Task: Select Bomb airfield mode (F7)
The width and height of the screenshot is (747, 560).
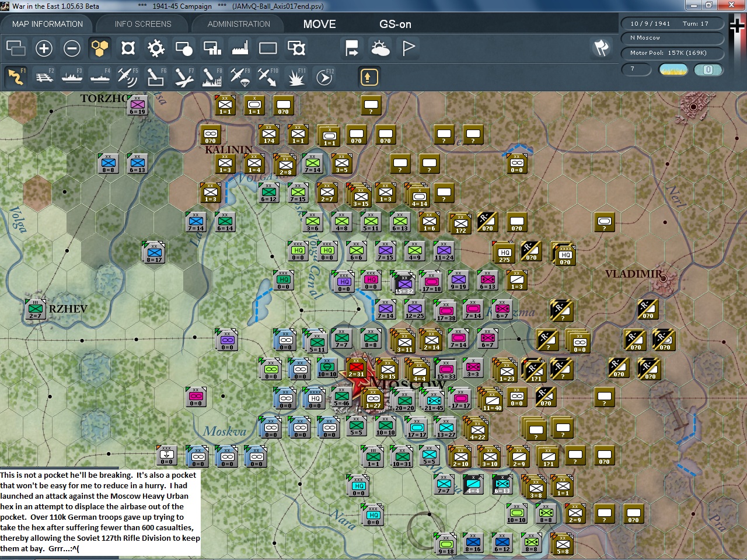Action: 184,77
